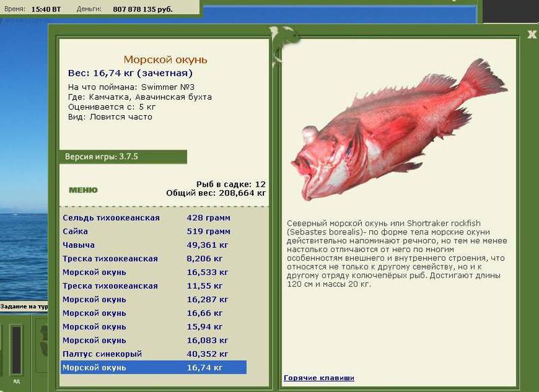Select the Сельдь тихоокеанская 428 грамм row
The height and width of the screenshot is (392, 539).
pyautogui.click(x=154, y=218)
